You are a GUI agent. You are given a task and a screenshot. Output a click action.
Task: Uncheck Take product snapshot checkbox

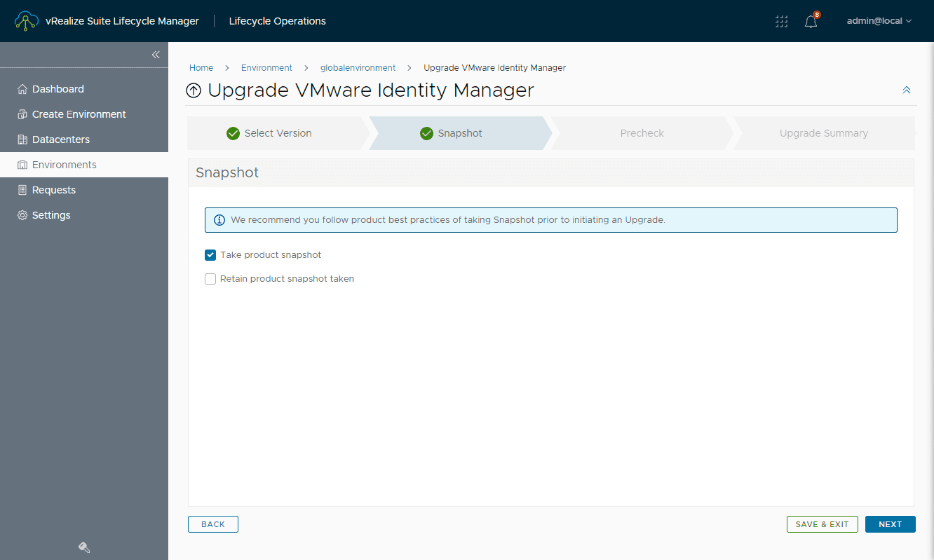point(210,255)
